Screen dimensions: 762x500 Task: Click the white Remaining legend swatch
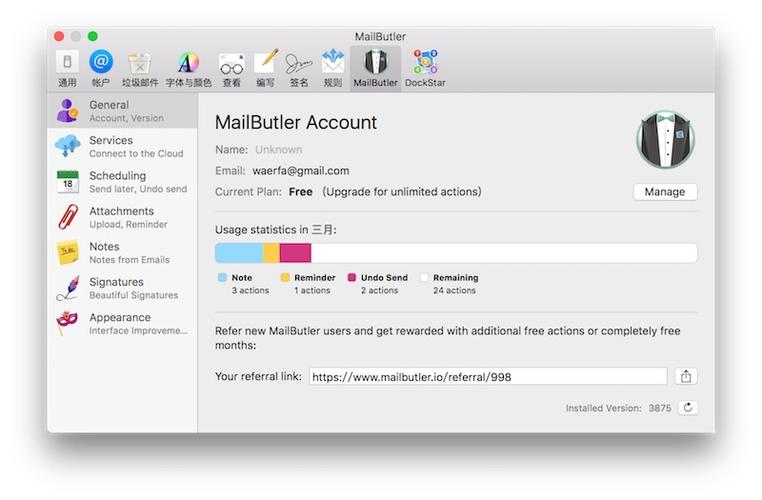coord(424,277)
